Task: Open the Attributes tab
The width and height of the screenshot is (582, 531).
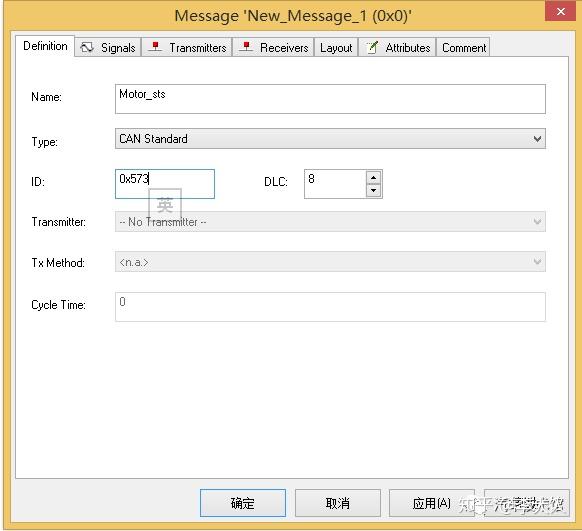Action: click(397, 47)
